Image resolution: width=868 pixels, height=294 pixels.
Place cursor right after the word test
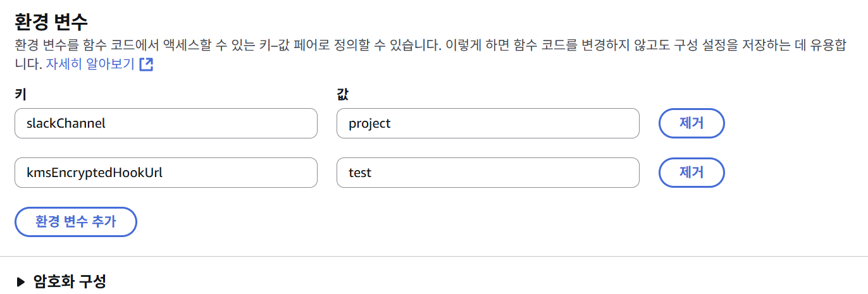(372, 173)
